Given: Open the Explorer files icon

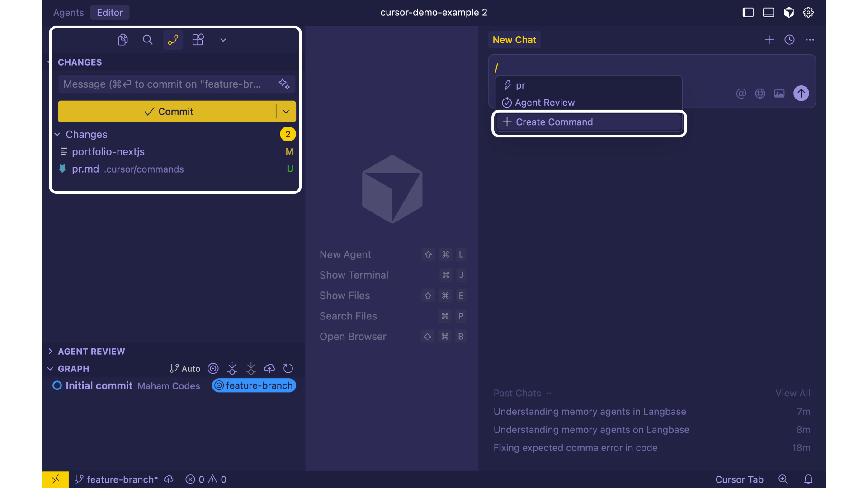Looking at the screenshot, I should [x=123, y=40].
